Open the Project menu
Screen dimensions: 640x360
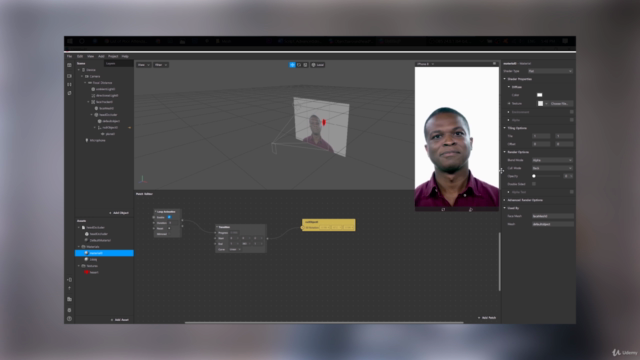(113, 56)
